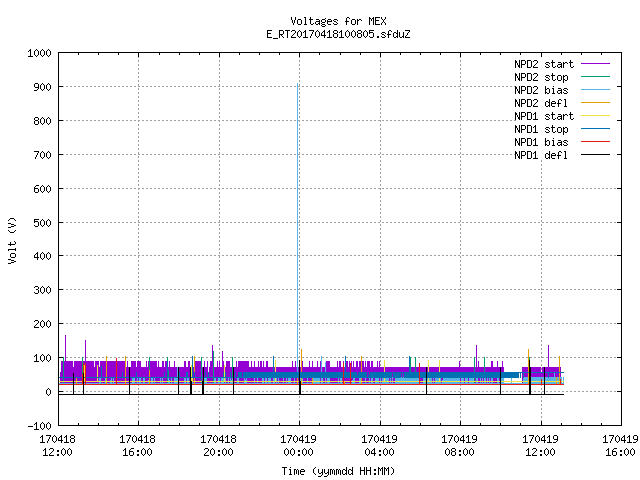Image resolution: width=640 pixels, height=480 pixels.
Task: Click the dark blue NPD1 stop legend line
Action: click(x=596, y=129)
